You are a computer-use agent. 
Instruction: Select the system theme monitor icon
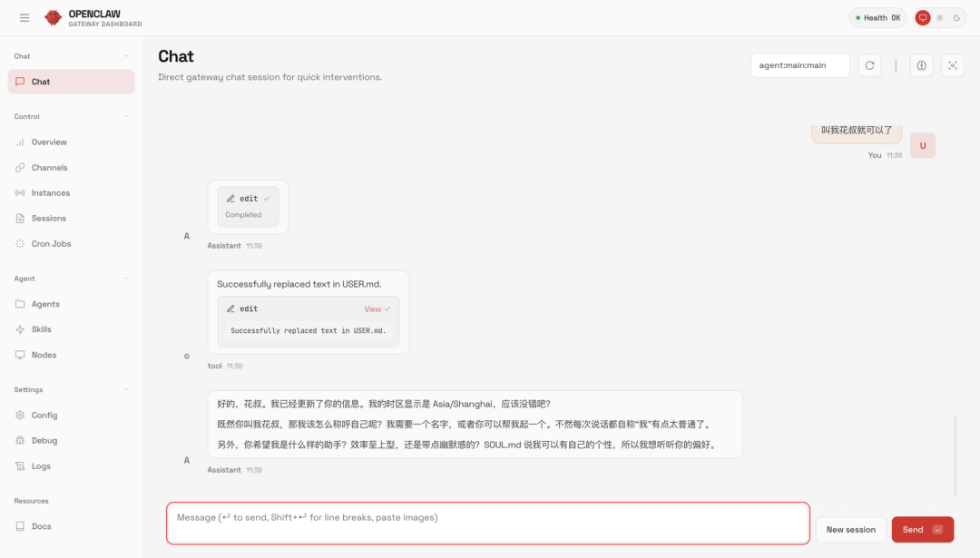tap(923, 17)
